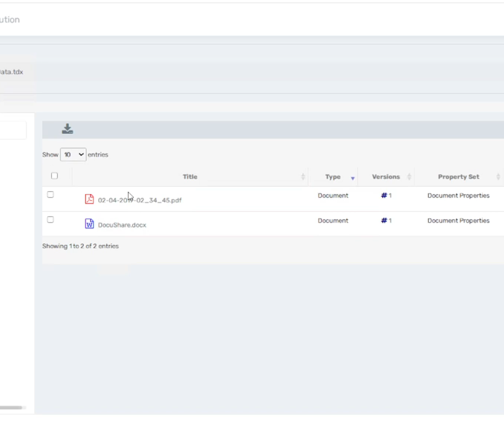This screenshot has height=434, width=504.
Task: Click Document Properties for the PDF row
Action: click(458, 195)
